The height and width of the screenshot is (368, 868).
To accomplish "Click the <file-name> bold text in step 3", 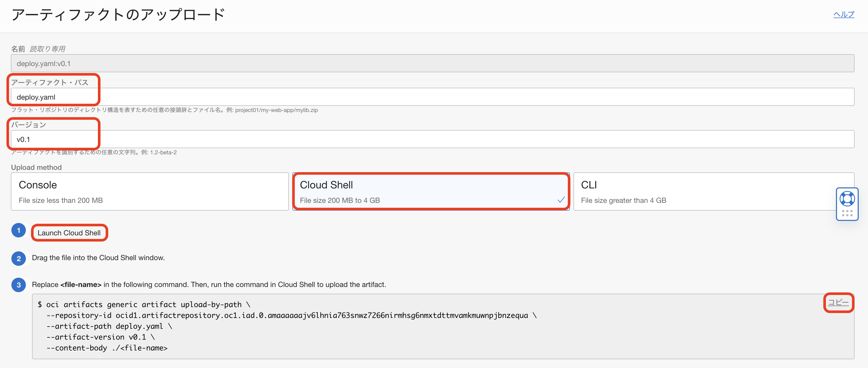I will [81, 285].
